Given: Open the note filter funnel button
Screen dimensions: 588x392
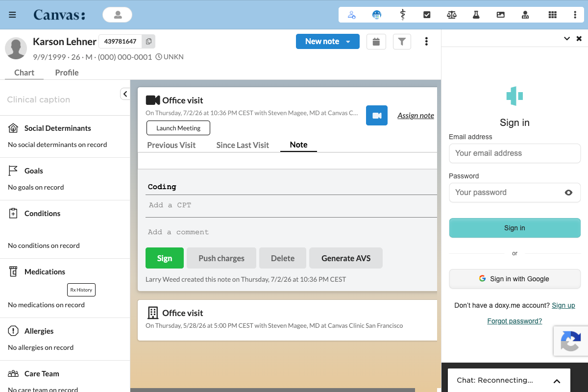Looking at the screenshot, I should [x=402, y=42].
